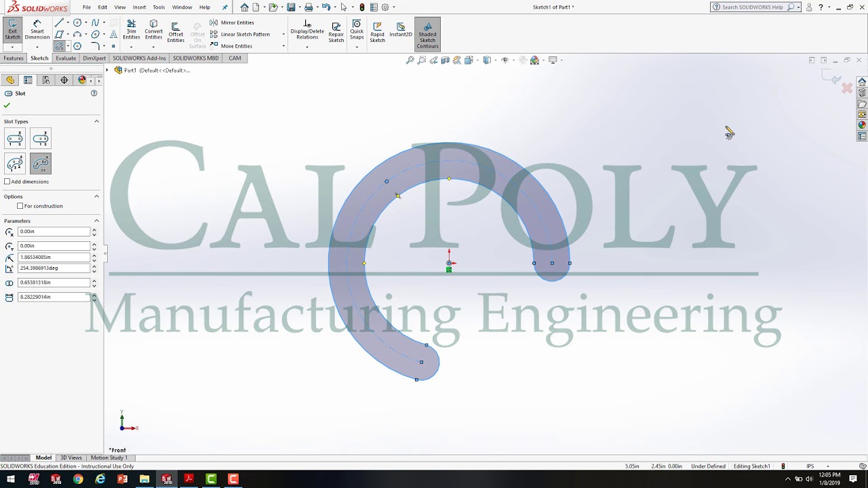Open the DisplayManager tab
This screenshot has height=488, width=868.
82,80
